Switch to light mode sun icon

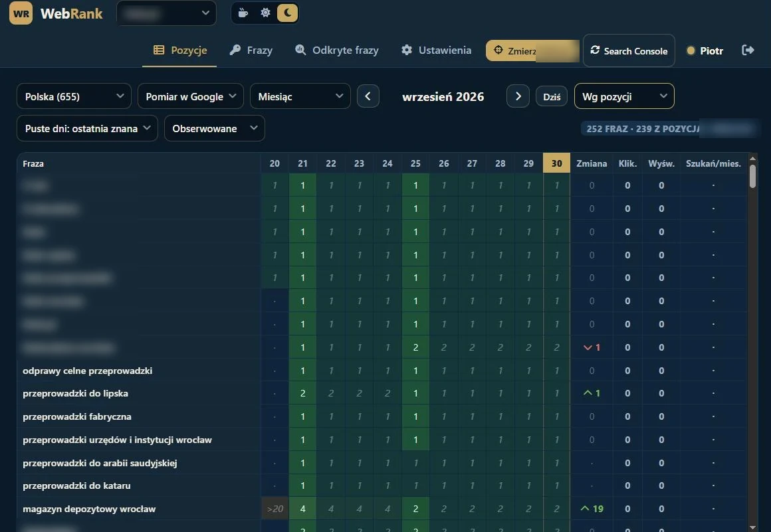[x=265, y=13]
